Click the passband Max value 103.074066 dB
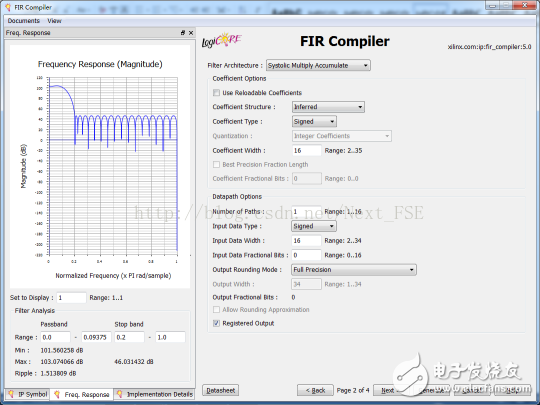Viewport: 540px width, 405px height. pyautogui.click(x=62, y=362)
